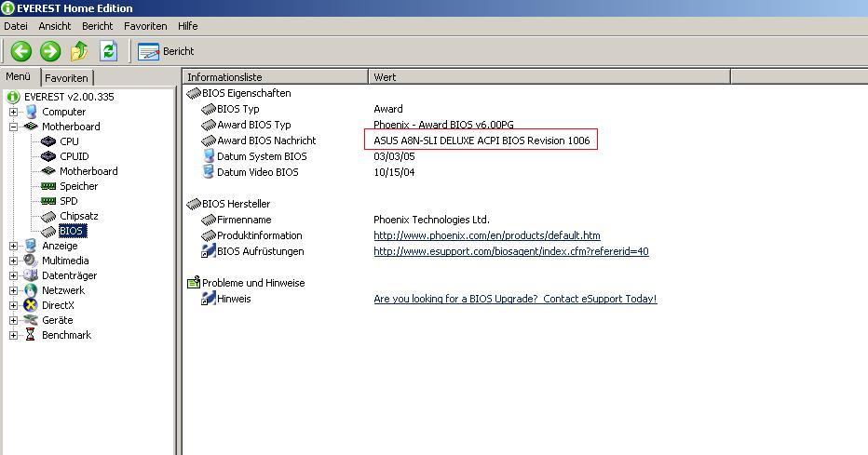Click the Refresh toolbar icon
868x455 pixels.
point(108,51)
